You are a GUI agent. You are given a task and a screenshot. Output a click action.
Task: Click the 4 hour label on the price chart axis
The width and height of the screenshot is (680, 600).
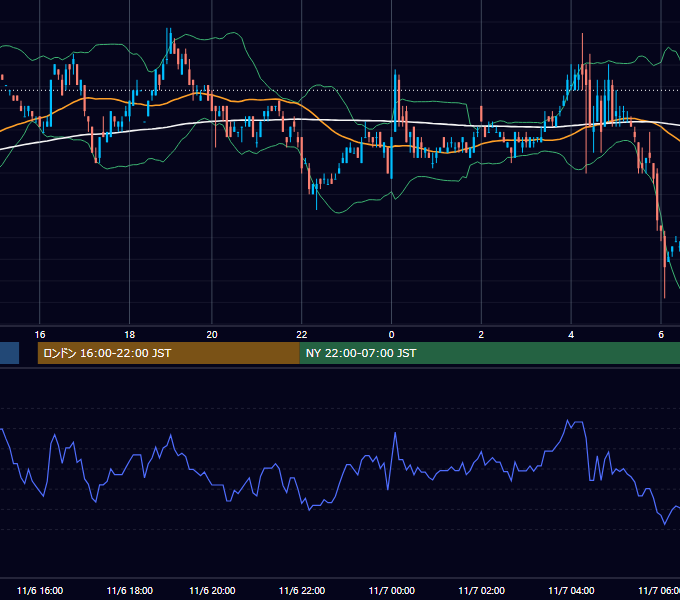571,335
